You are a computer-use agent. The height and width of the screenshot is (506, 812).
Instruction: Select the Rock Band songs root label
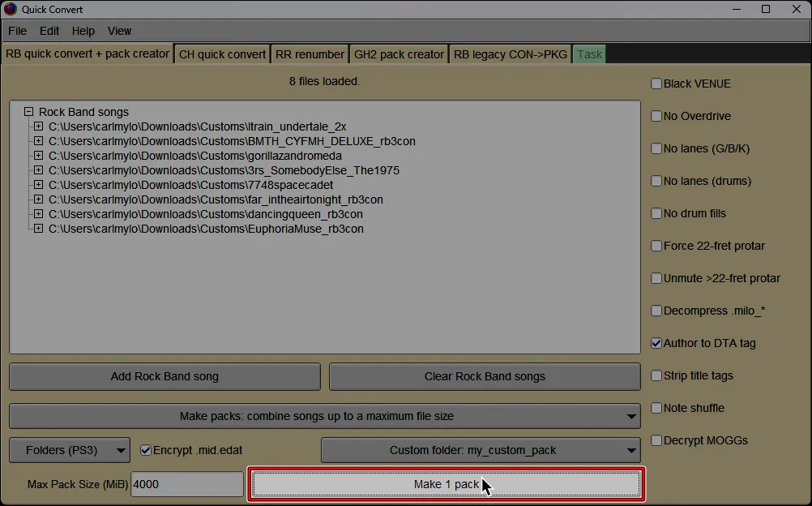(83, 112)
